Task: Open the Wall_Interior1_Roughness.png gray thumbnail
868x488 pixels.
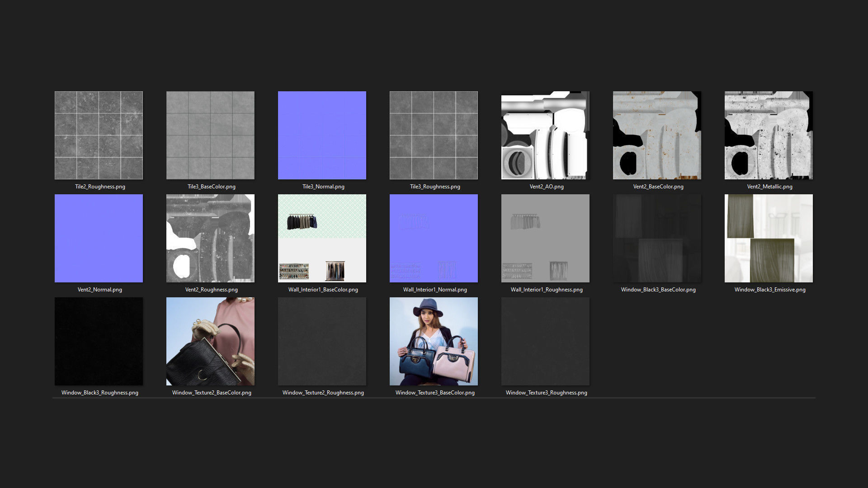Action: click(x=545, y=238)
